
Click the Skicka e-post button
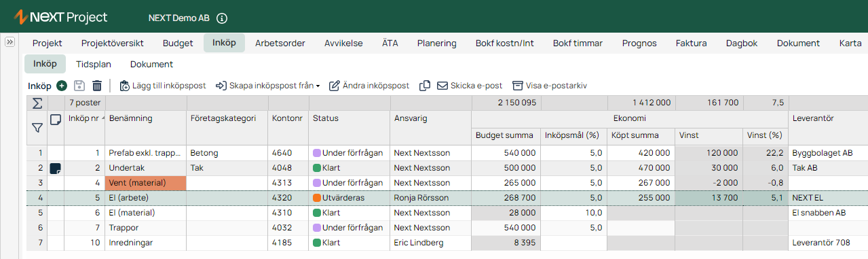click(470, 86)
